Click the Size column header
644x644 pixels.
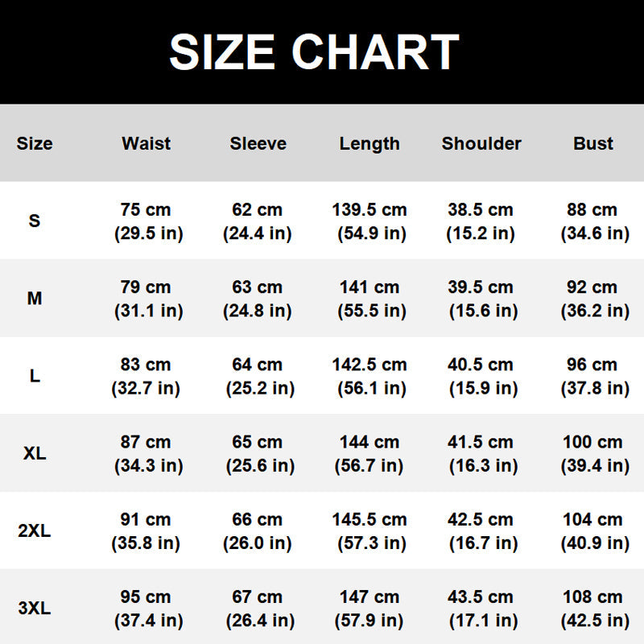tap(35, 143)
